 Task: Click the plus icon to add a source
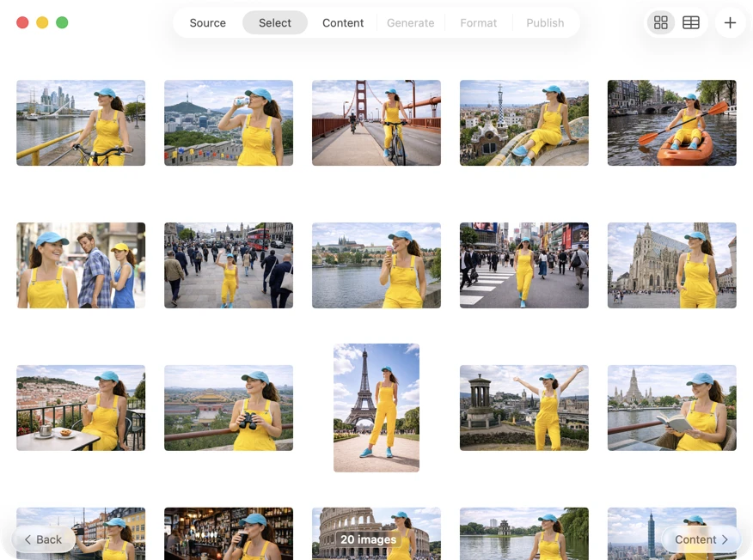[730, 22]
